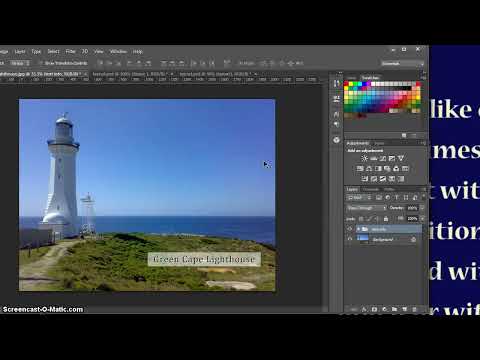Switch to the Swatches tab

[x=370, y=78]
